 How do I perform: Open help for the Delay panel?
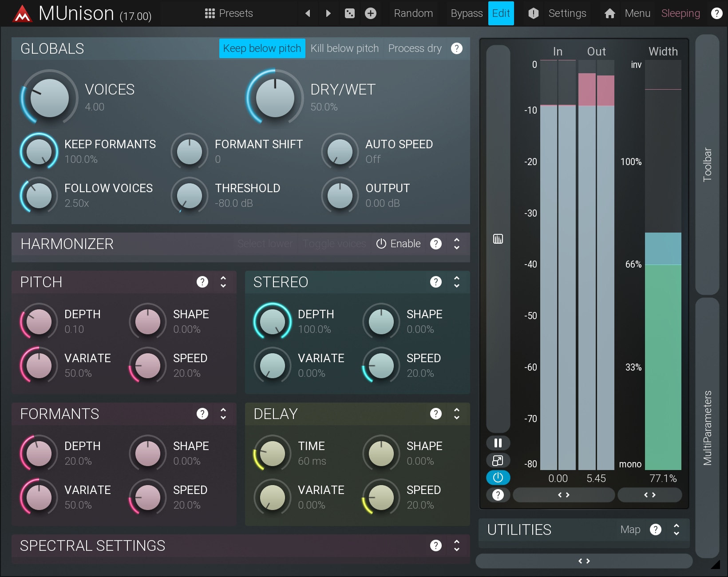coord(436,414)
